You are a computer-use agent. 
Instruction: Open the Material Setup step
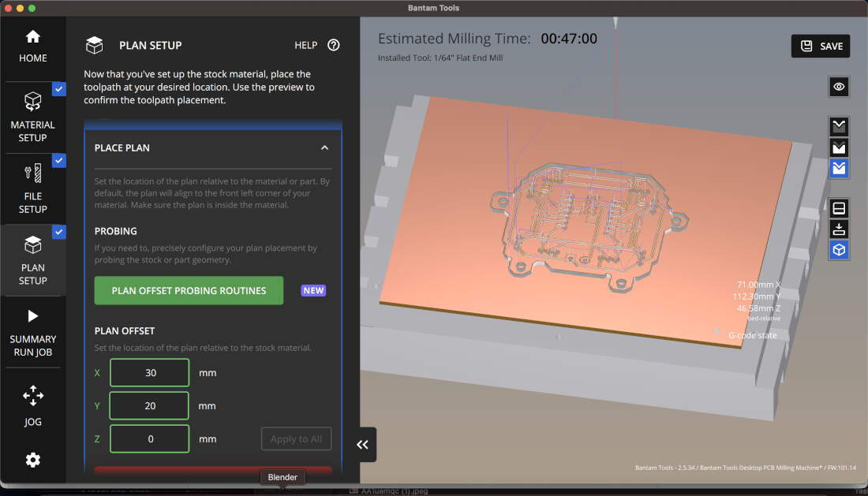coord(32,117)
